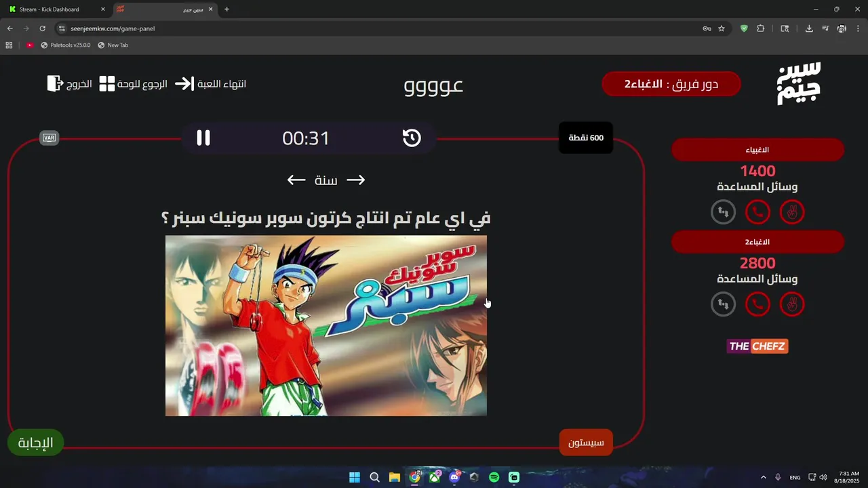Click the end-game arrow icon
The width and height of the screenshot is (868, 488).
click(184, 84)
